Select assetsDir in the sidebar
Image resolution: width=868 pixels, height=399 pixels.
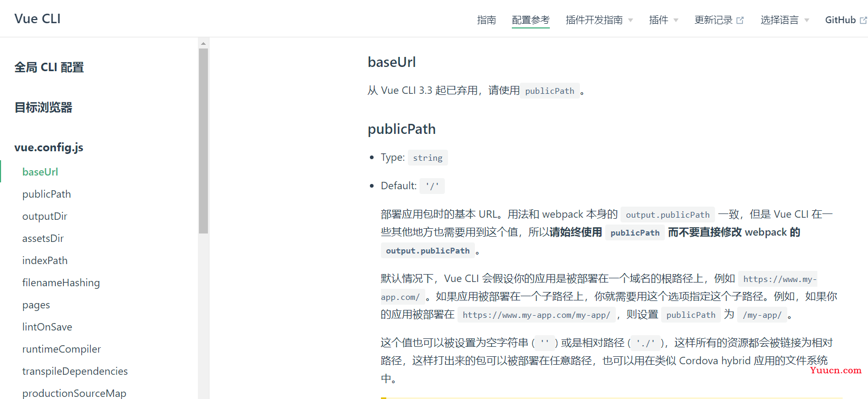(43, 238)
